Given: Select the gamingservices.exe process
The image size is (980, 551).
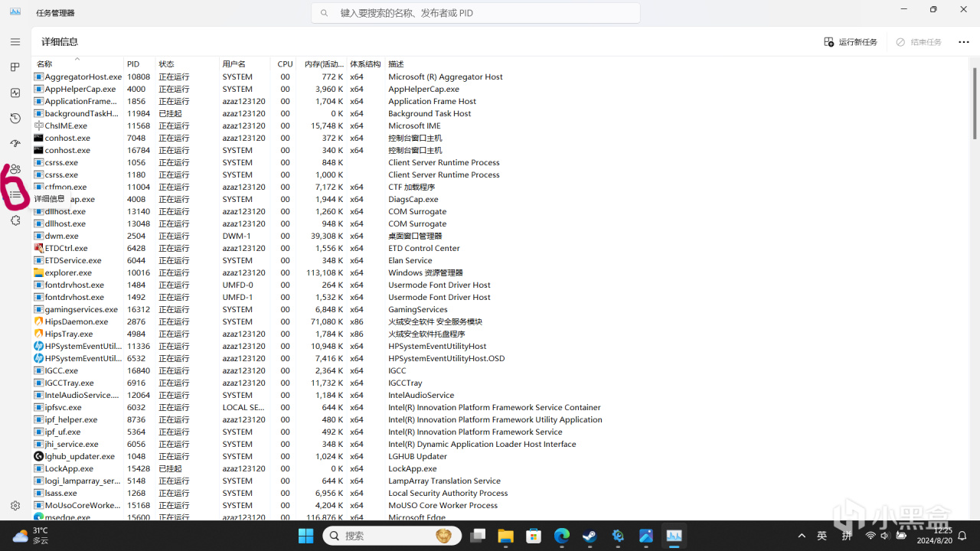Looking at the screenshot, I should 81,309.
